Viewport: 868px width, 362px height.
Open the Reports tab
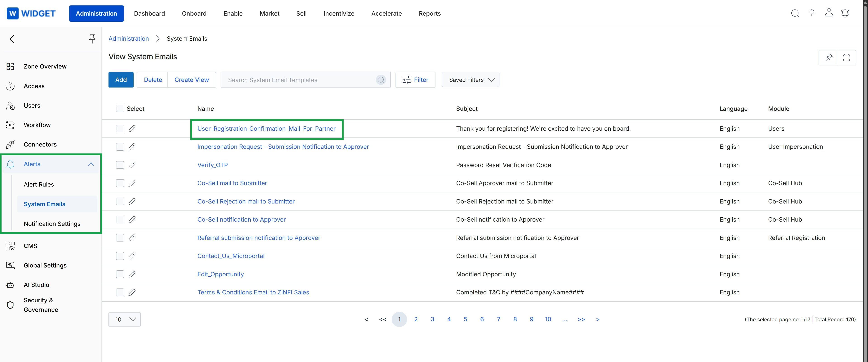coord(430,14)
